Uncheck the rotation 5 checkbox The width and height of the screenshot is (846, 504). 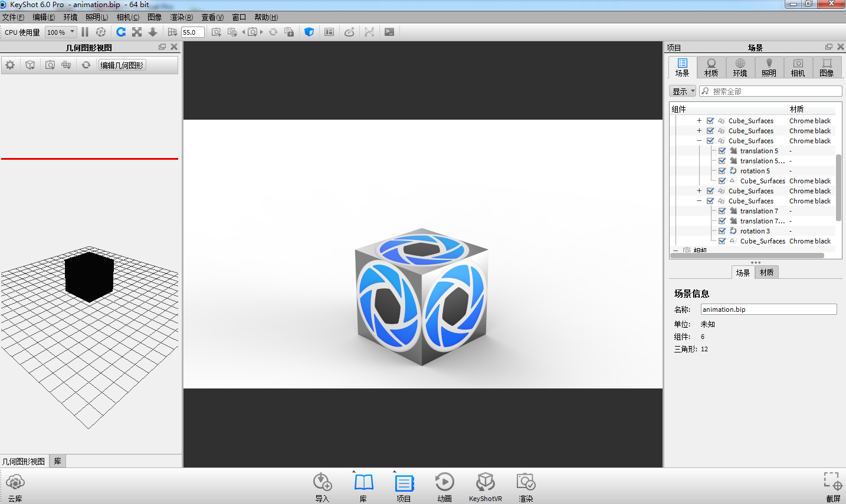click(722, 171)
